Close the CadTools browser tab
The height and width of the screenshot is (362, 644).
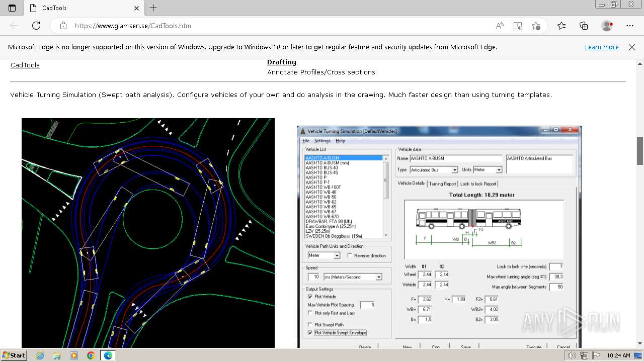[136, 8]
